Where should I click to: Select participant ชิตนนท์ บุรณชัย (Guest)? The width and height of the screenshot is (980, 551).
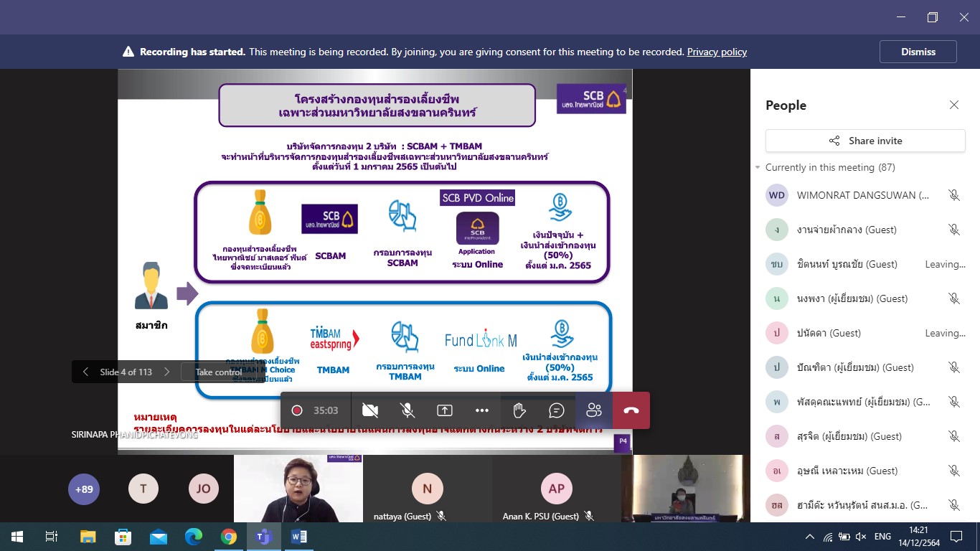[x=865, y=264]
